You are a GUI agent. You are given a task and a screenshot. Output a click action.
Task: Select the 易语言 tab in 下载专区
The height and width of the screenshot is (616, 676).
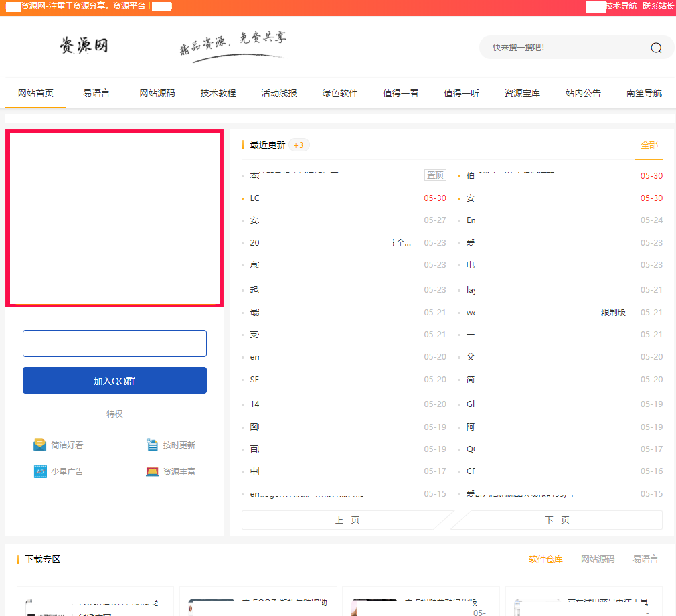645,559
